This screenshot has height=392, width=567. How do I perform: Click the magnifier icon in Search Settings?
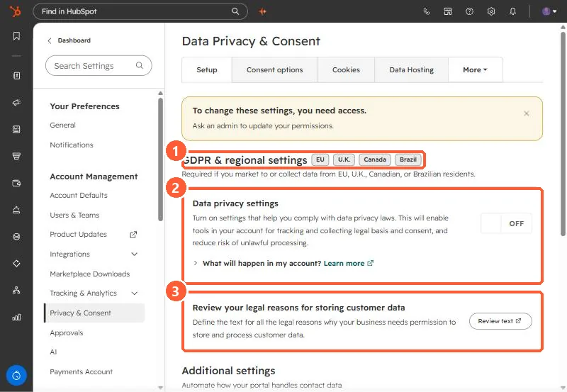(139, 65)
